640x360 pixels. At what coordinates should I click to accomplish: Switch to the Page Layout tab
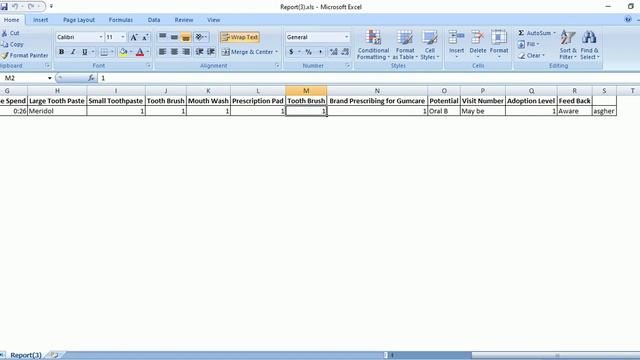79,20
